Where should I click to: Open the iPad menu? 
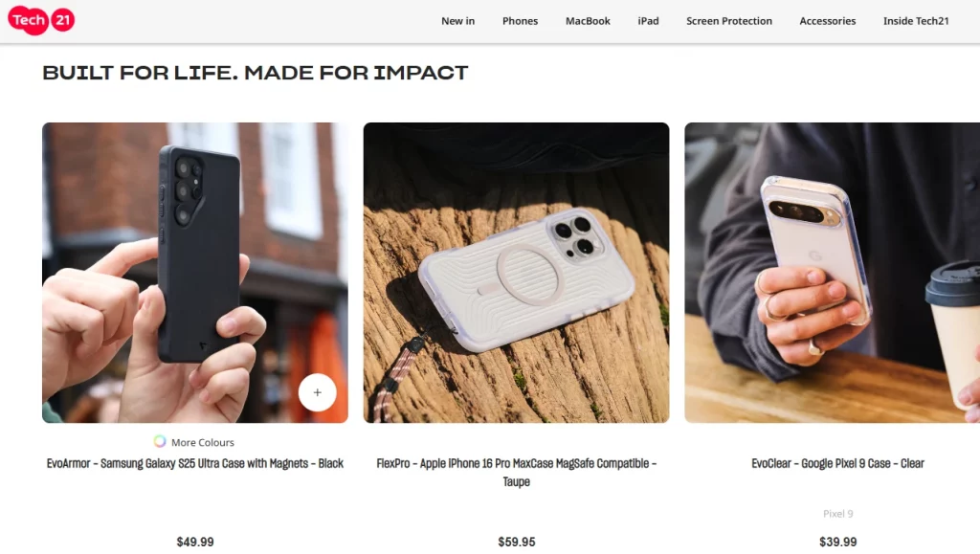(x=648, y=21)
